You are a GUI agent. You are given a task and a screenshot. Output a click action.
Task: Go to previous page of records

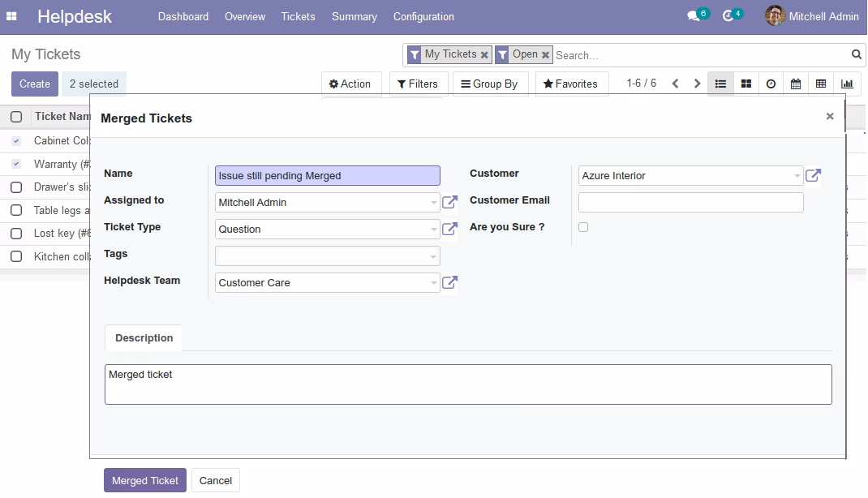676,84
